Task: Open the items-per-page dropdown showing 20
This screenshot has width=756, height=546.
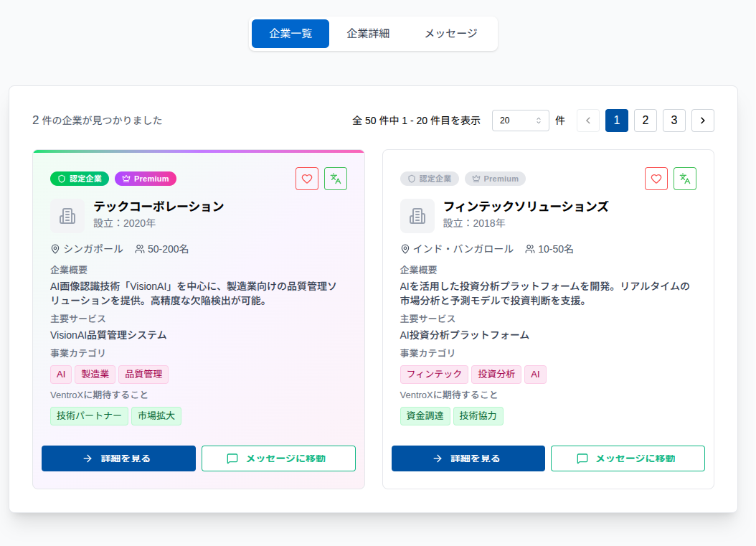Action: tap(520, 121)
